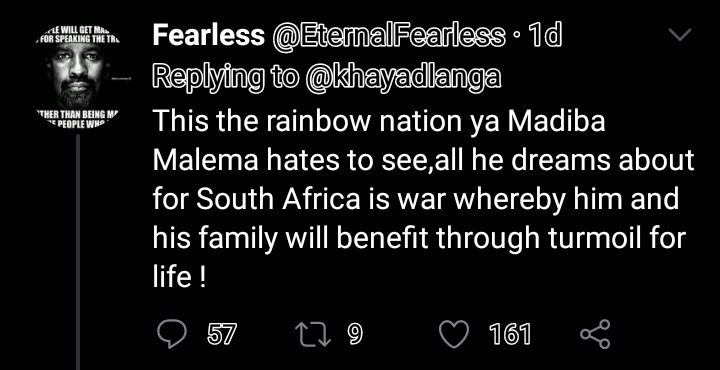Tap the share icon on the tweet
Image resolution: width=720 pixels, height=370 pixels.
[595, 334]
